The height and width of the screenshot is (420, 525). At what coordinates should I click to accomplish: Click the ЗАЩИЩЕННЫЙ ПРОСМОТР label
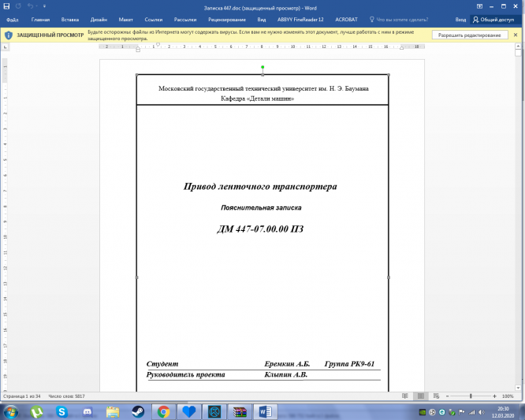tap(50, 35)
